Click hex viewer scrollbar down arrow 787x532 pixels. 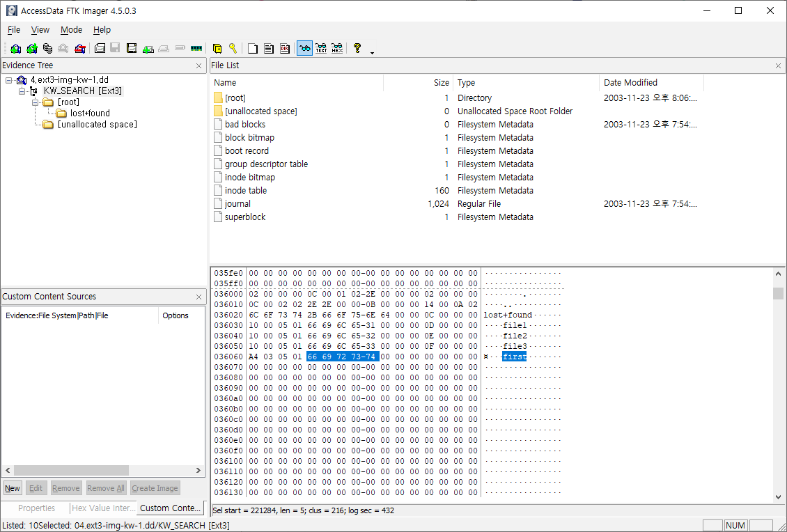pyautogui.click(x=778, y=497)
